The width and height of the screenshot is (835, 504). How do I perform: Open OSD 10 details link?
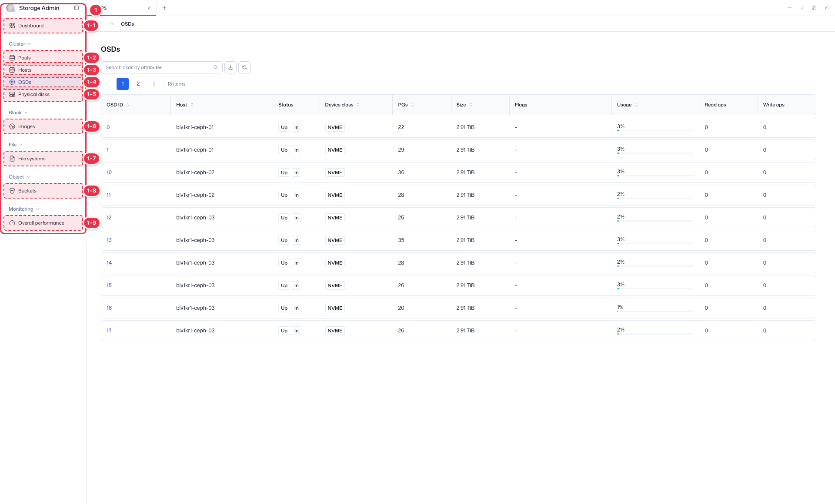[x=109, y=172]
